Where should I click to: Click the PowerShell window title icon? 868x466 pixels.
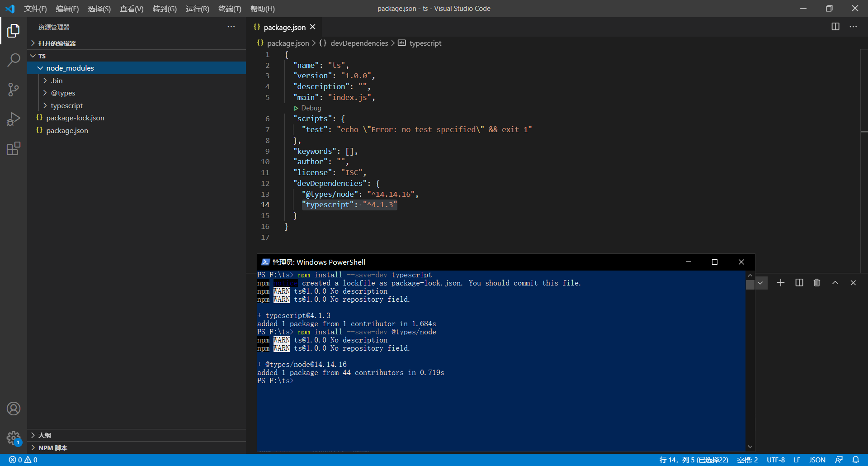(x=265, y=262)
